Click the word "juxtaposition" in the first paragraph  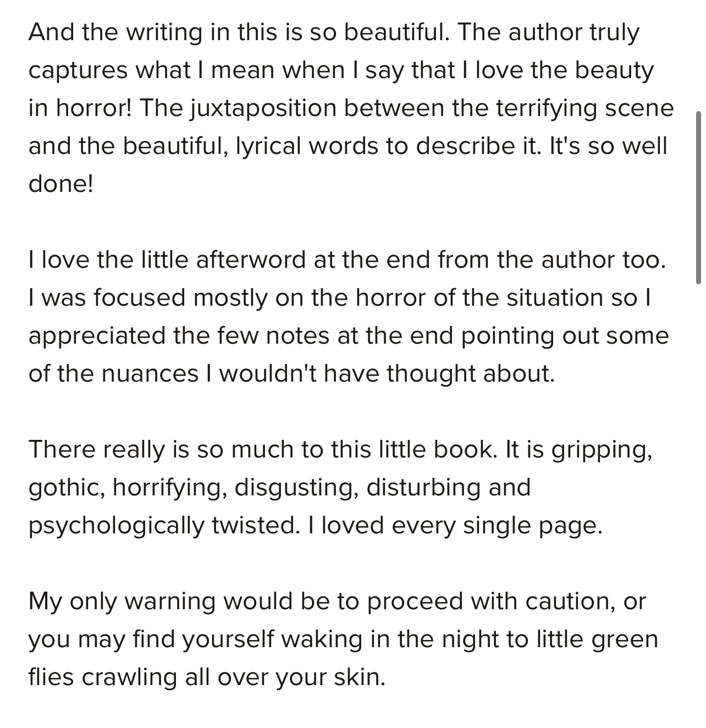point(264,108)
